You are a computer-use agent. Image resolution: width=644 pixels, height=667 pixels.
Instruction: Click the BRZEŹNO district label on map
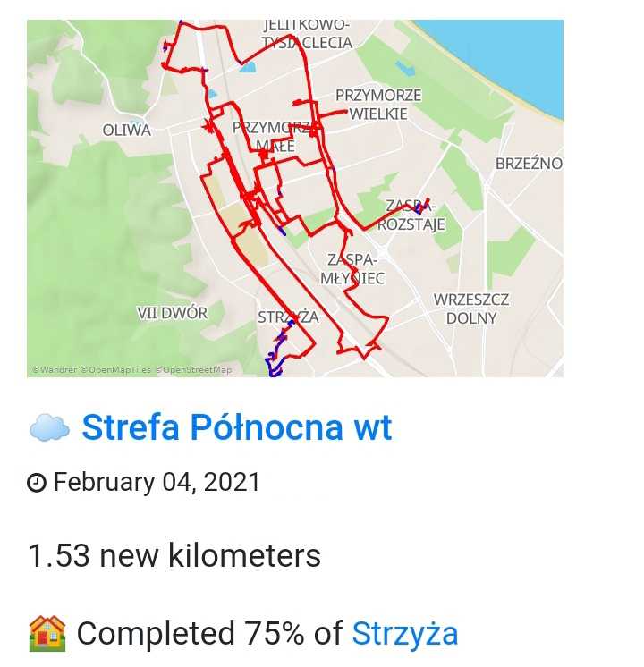click(529, 164)
